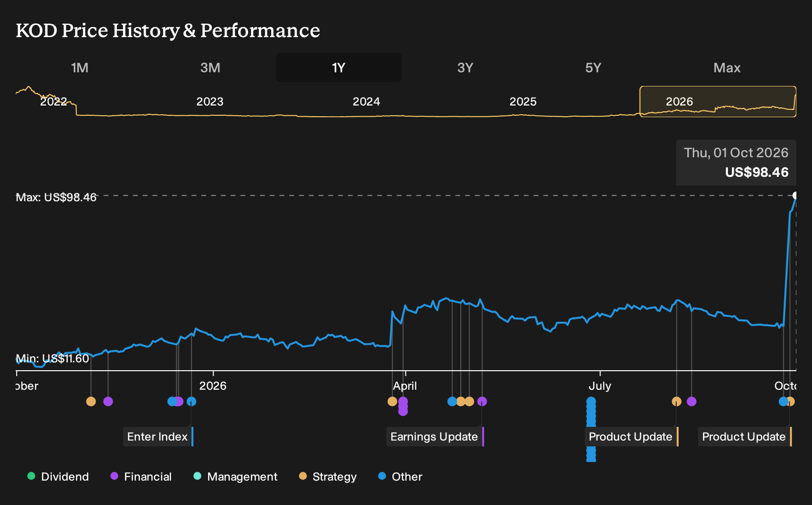
Task: Click the stacked purple Financial dots under April
Action: 403,406
